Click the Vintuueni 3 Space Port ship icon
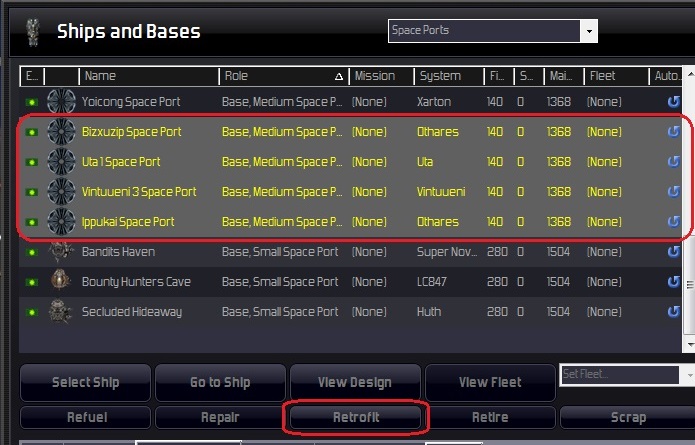This screenshot has width=695, height=445. [x=61, y=192]
